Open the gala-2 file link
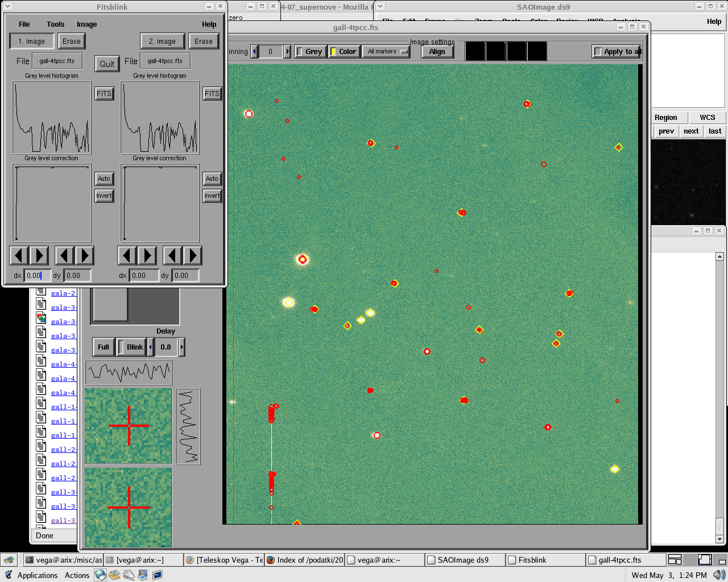728x582 pixels. 63,293
